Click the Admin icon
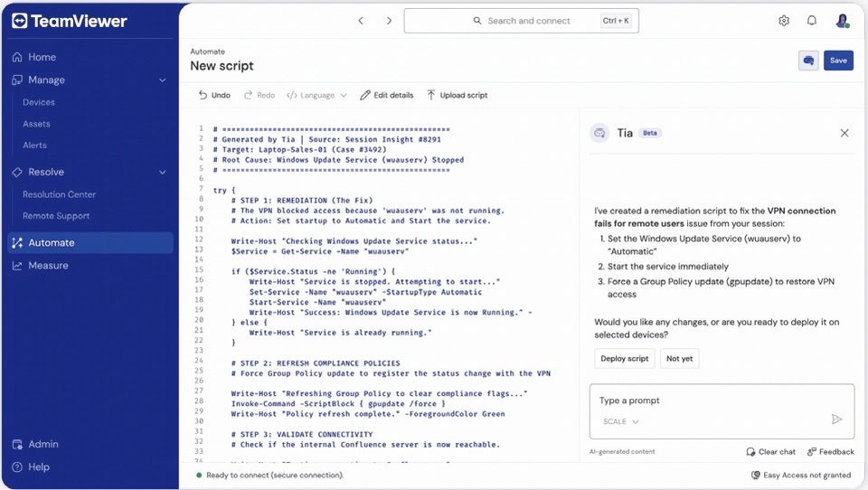 pyautogui.click(x=17, y=444)
